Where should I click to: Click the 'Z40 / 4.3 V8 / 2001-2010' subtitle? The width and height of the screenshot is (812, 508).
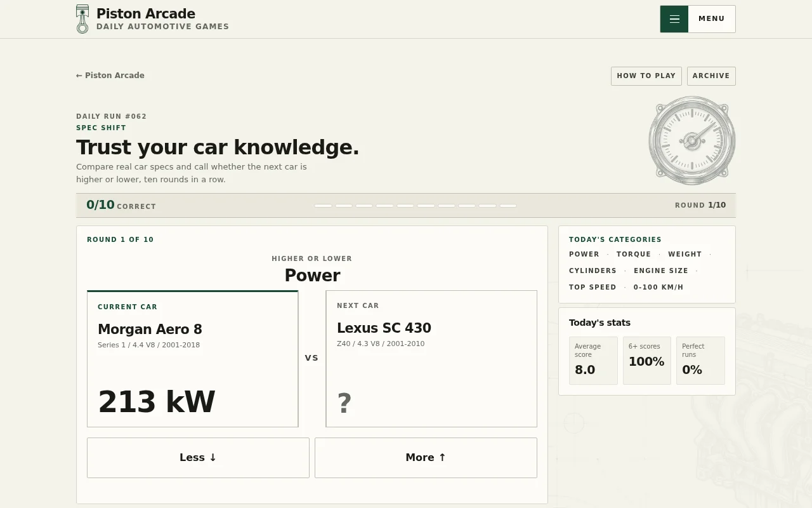tap(381, 344)
